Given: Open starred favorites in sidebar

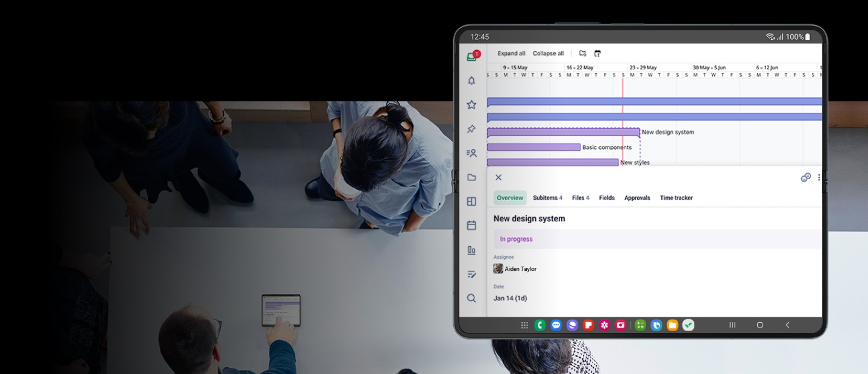Looking at the screenshot, I should click(x=471, y=104).
